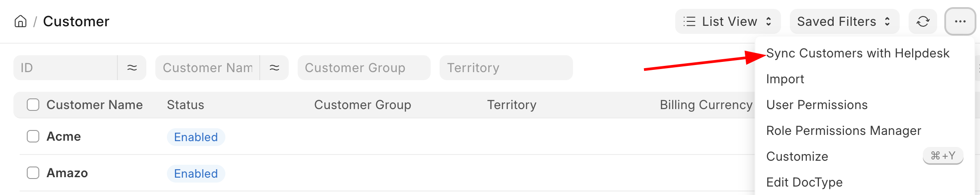Expand the Saved Filters dropdown

point(844,21)
